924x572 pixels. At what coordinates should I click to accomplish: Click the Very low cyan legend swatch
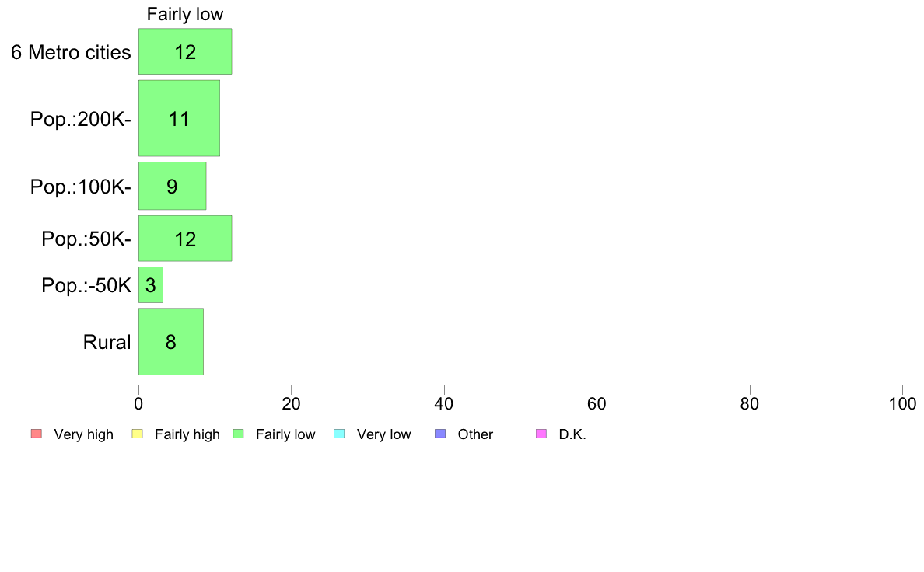339,434
